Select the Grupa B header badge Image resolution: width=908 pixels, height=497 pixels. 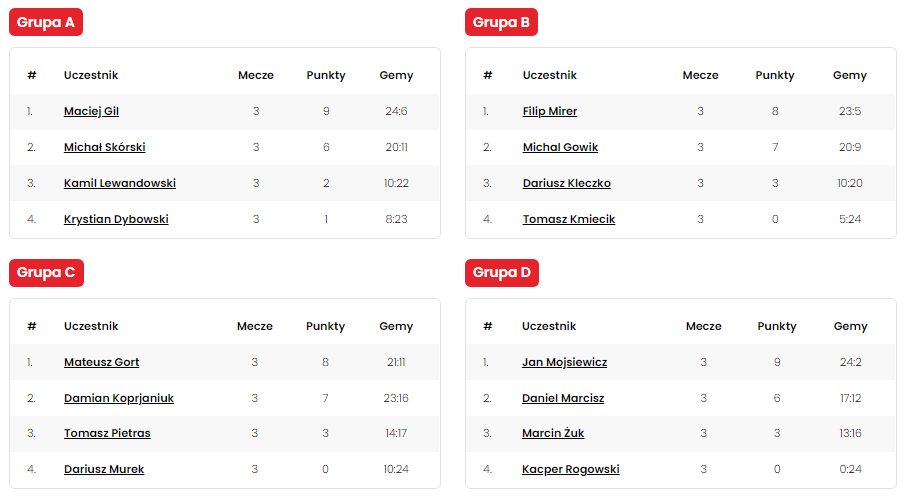pos(502,22)
